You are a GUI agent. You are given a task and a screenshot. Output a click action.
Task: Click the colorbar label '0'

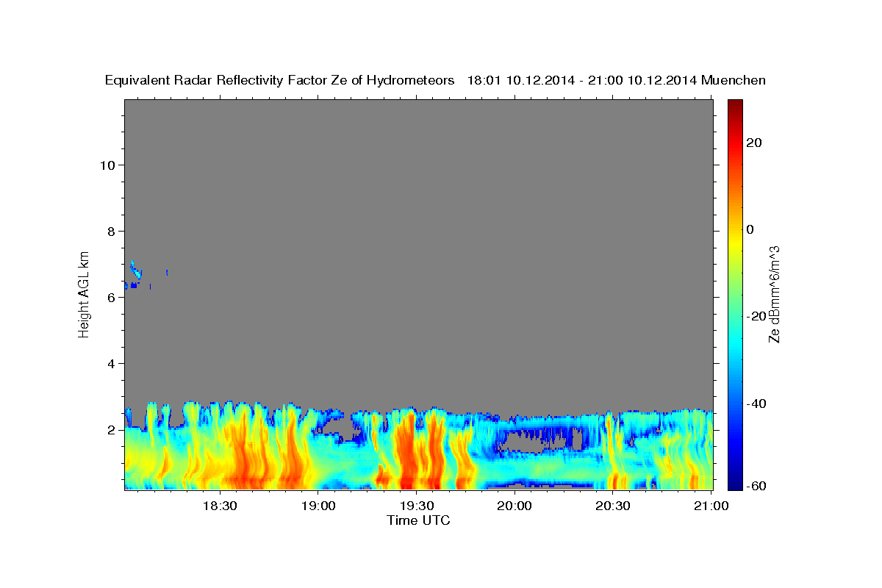(750, 229)
